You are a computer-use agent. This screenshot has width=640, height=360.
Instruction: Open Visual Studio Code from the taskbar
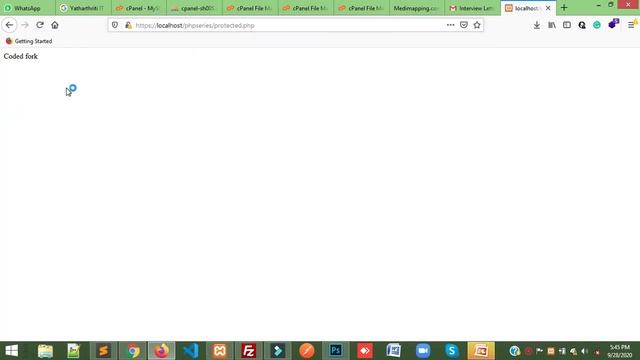click(x=191, y=351)
